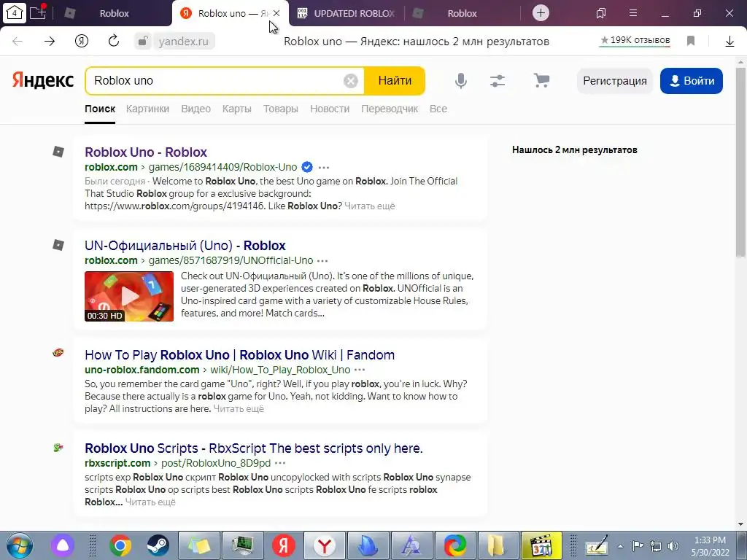Image resolution: width=747 pixels, height=560 pixels.
Task: Click the uno-roblox.fandom.com green URL
Action: 142,370
